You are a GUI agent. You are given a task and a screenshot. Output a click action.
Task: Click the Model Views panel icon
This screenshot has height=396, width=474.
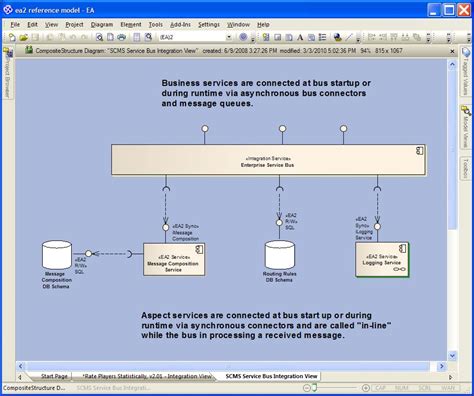466,110
